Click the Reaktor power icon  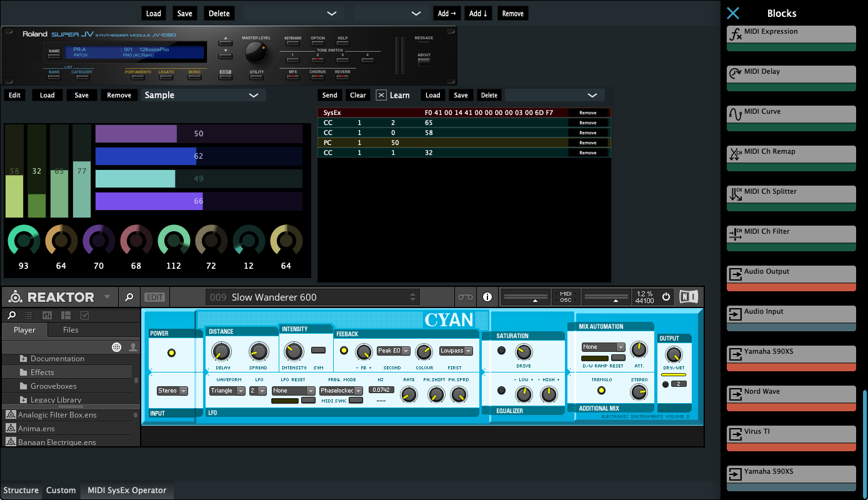[x=666, y=297]
